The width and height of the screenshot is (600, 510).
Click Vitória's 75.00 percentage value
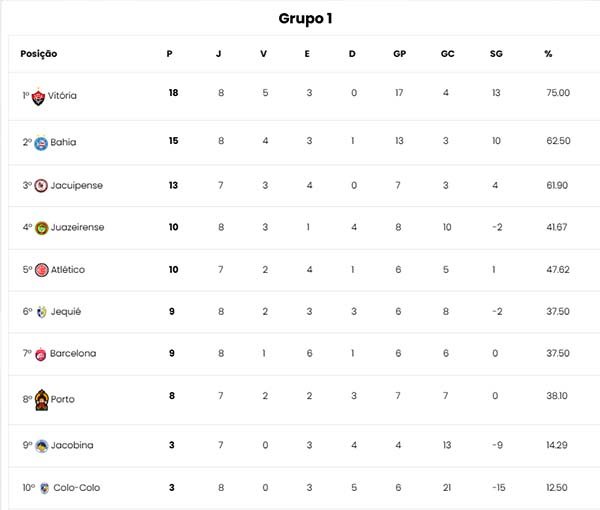[x=558, y=93]
